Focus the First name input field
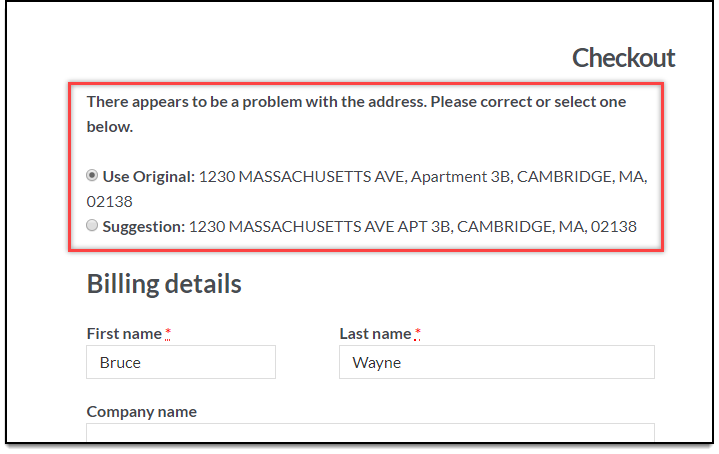The width and height of the screenshot is (719, 454). [x=181, y=362]
